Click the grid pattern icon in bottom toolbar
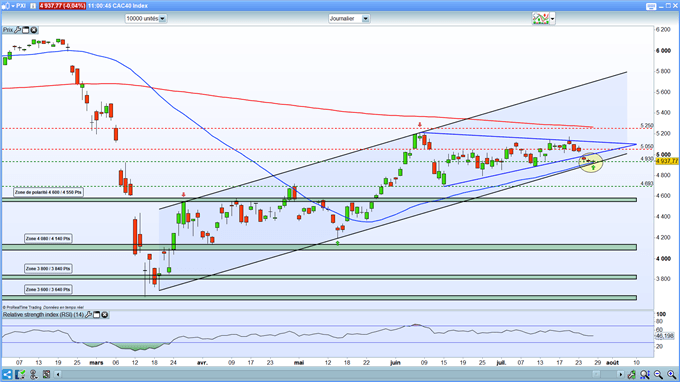The image size is (680, 382). click(x=46, y=374)
